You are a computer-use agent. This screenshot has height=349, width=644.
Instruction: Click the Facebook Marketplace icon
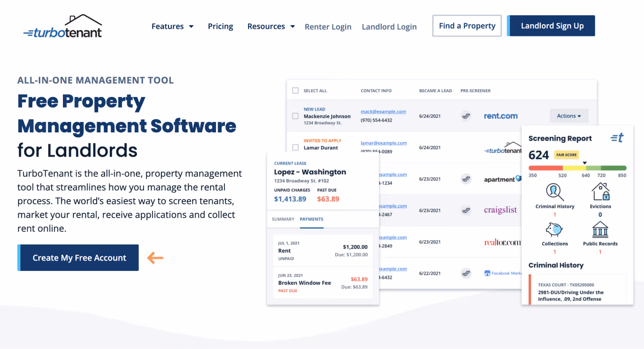tap(487, 273)
